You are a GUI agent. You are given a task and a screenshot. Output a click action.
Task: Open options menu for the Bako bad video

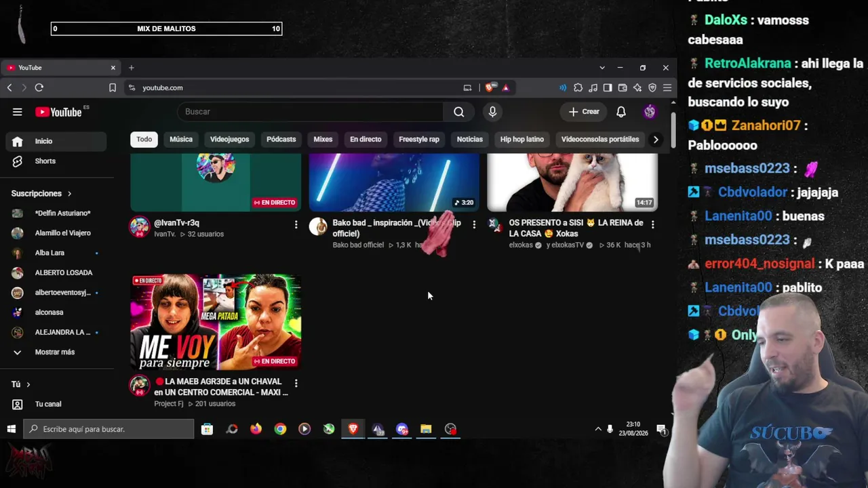[474, 224]
